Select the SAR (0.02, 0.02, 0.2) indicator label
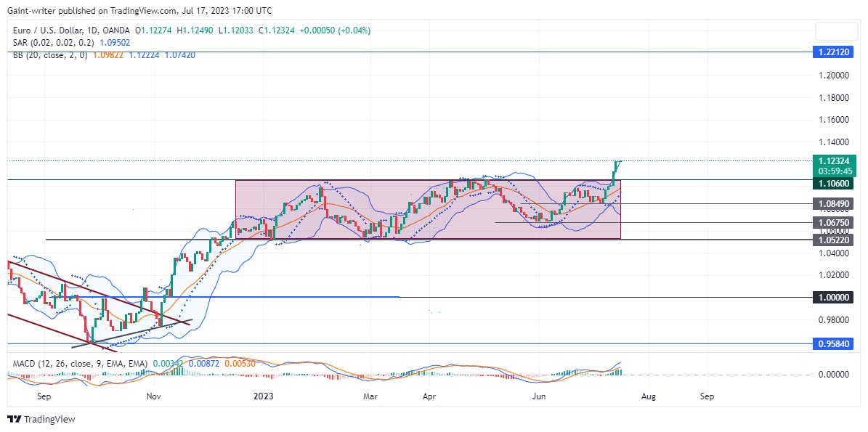 click(x=53, y=43)
